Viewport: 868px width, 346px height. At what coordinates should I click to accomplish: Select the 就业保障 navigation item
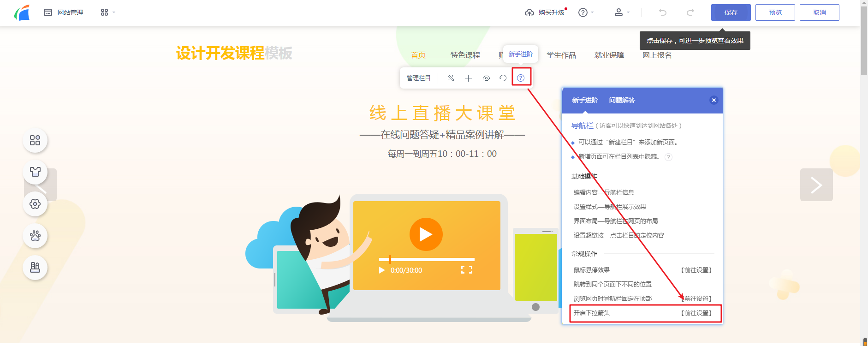pos(609,55)
